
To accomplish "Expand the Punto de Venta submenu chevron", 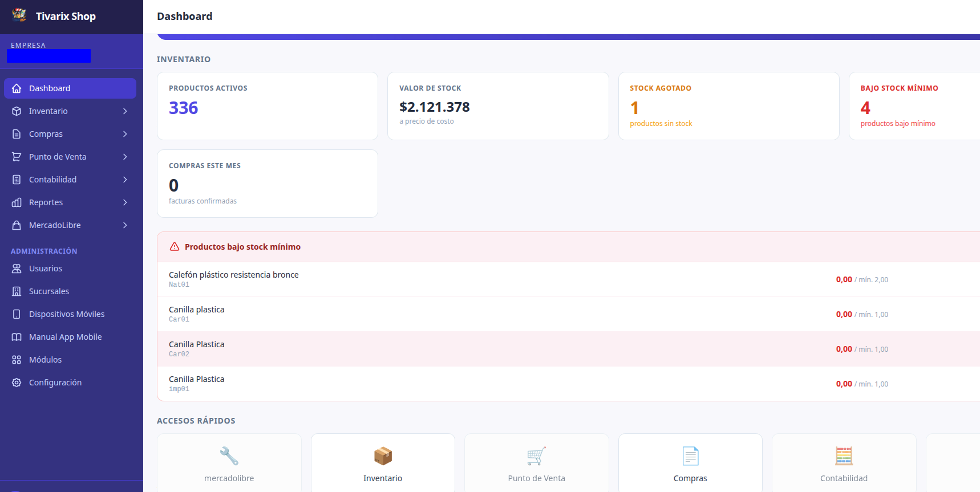I will coord(125,157).
